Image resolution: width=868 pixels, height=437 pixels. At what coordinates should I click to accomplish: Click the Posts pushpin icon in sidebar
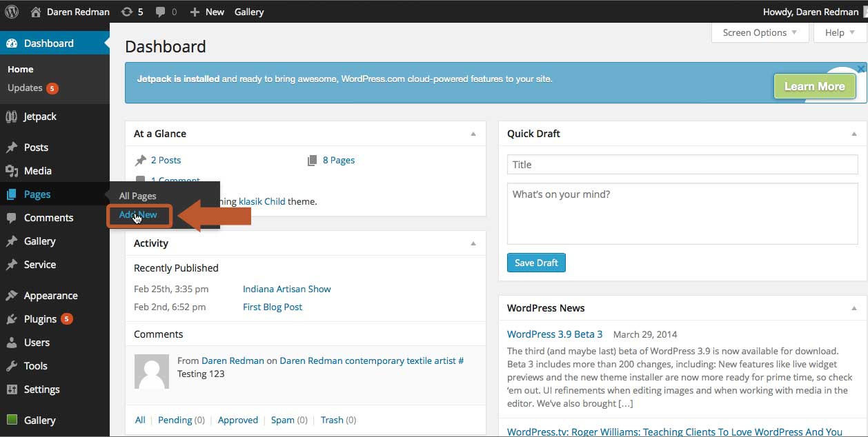[12, 148]
